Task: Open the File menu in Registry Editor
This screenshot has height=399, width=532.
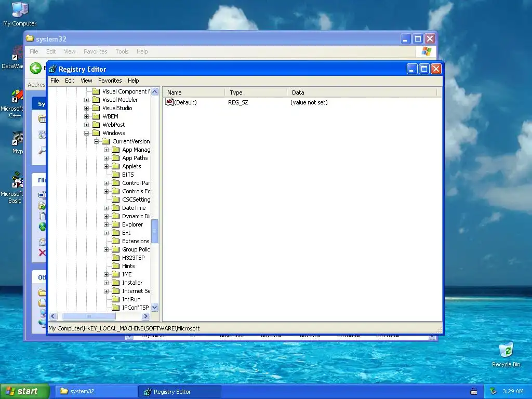Action: (x=55, y=81)
